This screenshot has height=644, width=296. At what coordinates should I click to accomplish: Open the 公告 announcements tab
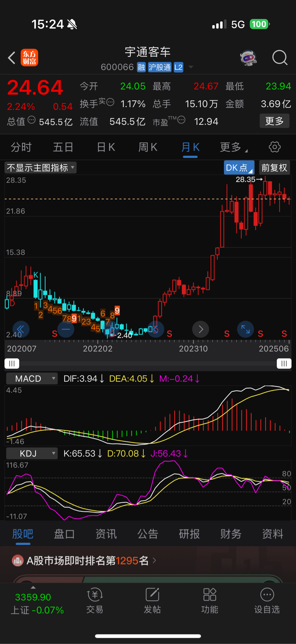coord(148,534)
